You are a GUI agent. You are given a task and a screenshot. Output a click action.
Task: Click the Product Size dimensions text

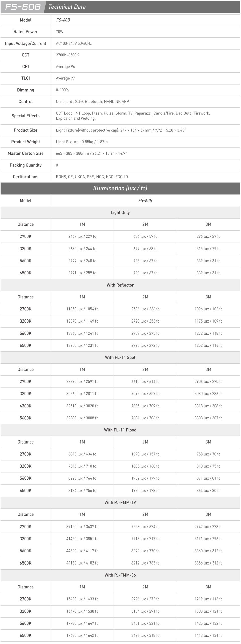pyautogui.click(x=121, y=130)
